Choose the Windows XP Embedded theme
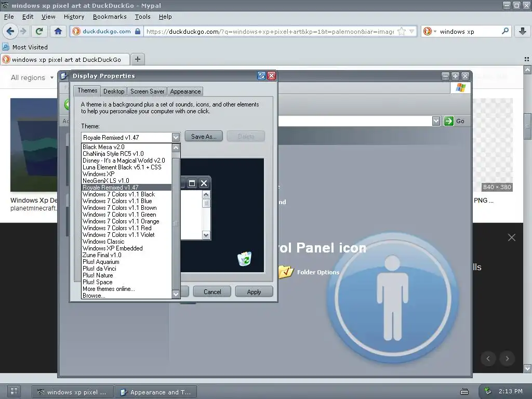 pos(127,248)
